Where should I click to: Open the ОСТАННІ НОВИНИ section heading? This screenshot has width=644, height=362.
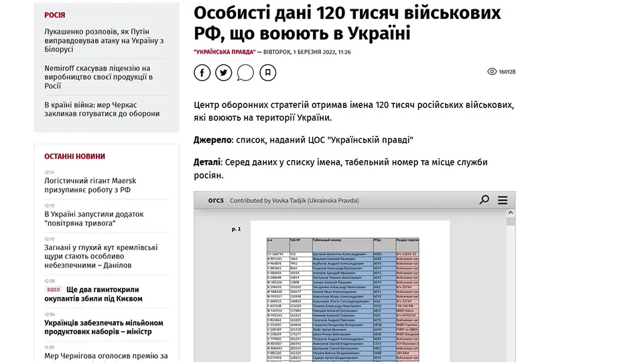tap(75, 156)
